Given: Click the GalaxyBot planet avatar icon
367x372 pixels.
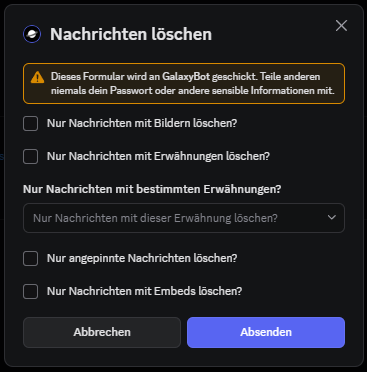Looking at the screenshot, I should (x=32, y=34).
